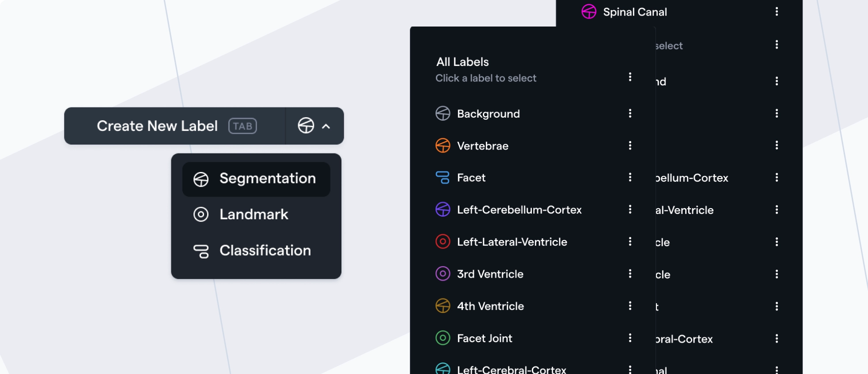Screen dimensions: 868x374
Task: Click the gray Background segmentation icon
Action: coord(443,114)
